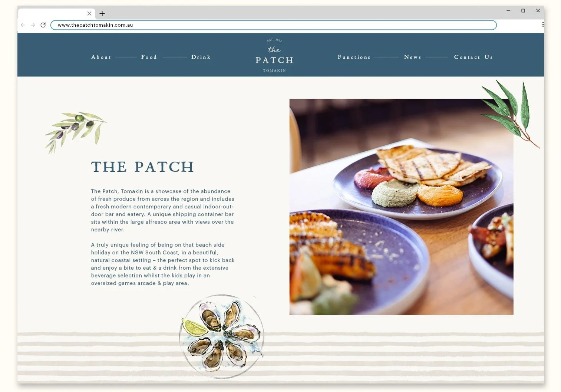561x392 pixels.
Task: Click the address bar showing thepatchtomakin.com.au
Action: click(274, 25)
